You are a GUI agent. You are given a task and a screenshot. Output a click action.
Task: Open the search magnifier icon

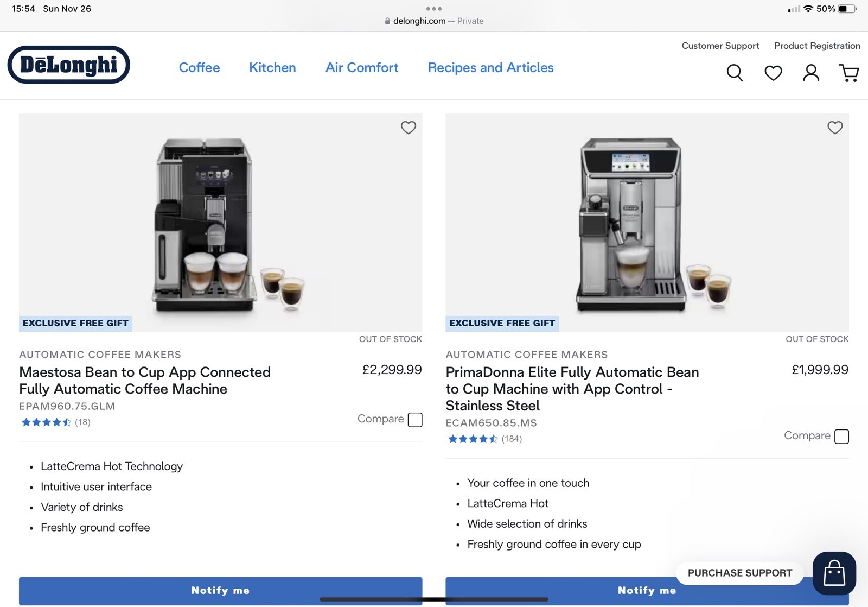735,73
